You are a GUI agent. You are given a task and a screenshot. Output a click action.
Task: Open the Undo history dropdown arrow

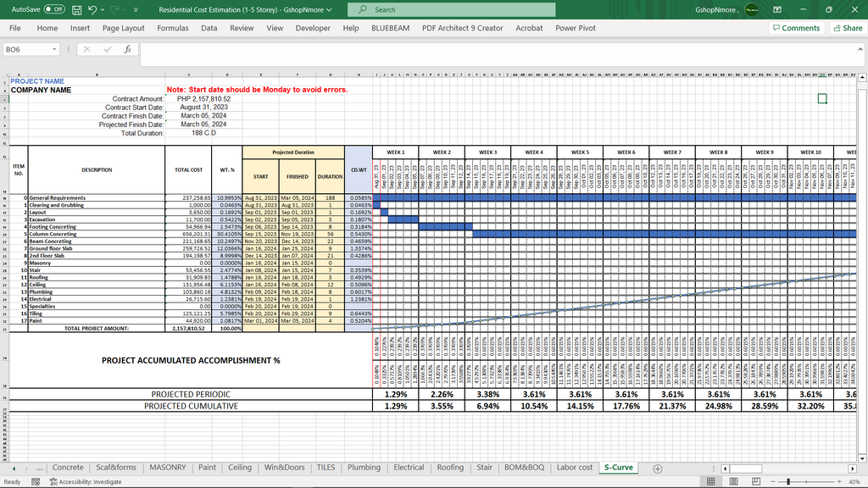coord(103,10)
